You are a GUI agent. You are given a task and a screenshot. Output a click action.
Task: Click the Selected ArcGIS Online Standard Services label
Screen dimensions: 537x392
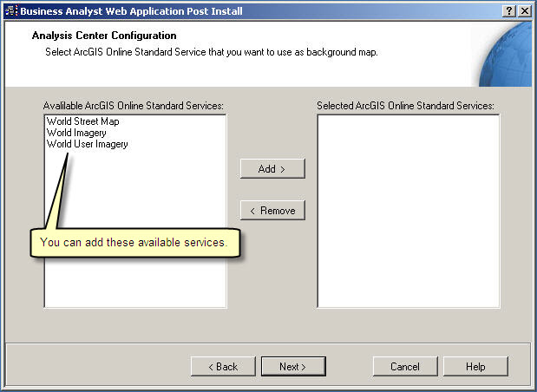coord(405,105)
